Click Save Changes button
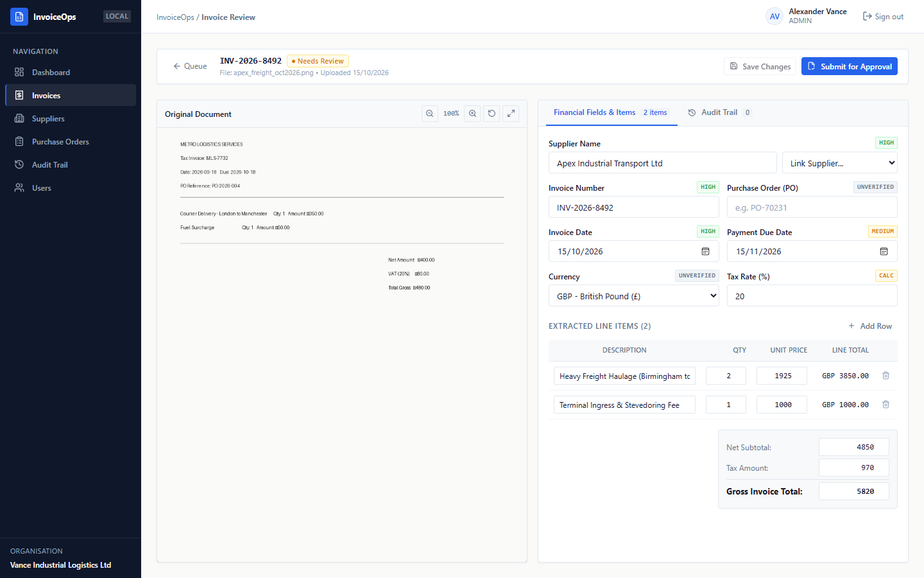This screenshot has height=578, width=924. pyautogui.click(x=760, y=66)
